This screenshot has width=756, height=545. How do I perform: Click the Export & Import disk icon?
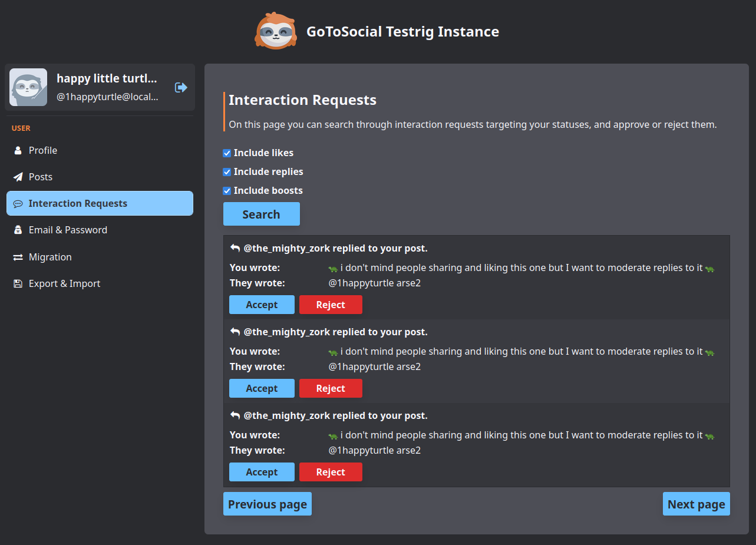pos(18,283)
